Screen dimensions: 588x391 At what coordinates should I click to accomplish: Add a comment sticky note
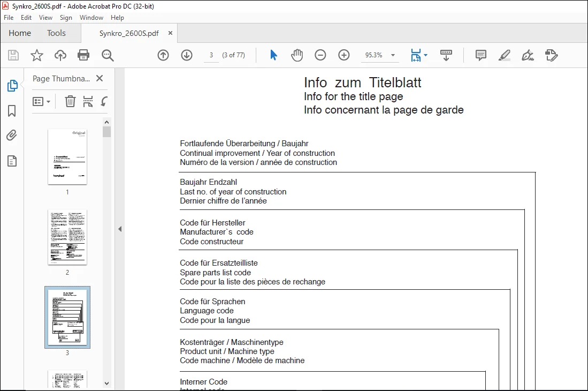point(481,55)
